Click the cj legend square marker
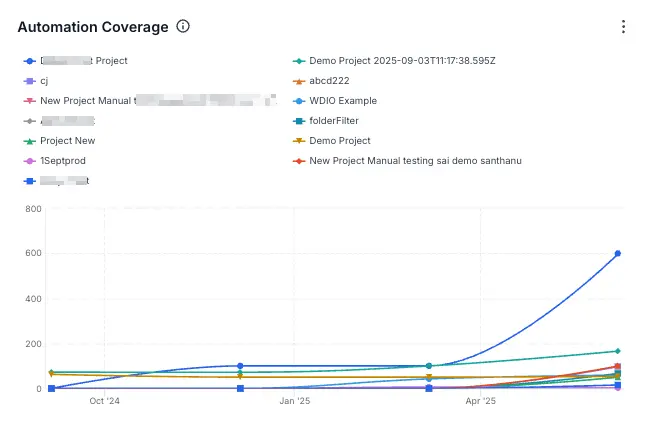648x421 pixels. (30, 81)
